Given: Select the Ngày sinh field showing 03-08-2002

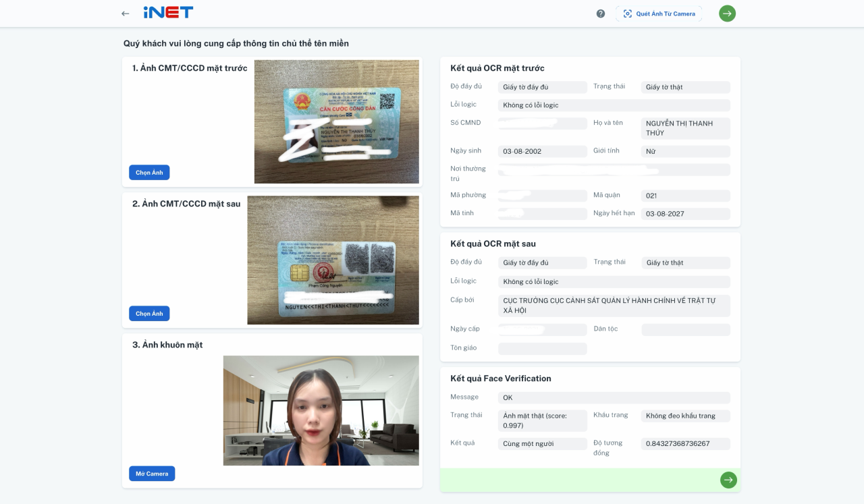Looking at the screenshot, I should 542,152.
